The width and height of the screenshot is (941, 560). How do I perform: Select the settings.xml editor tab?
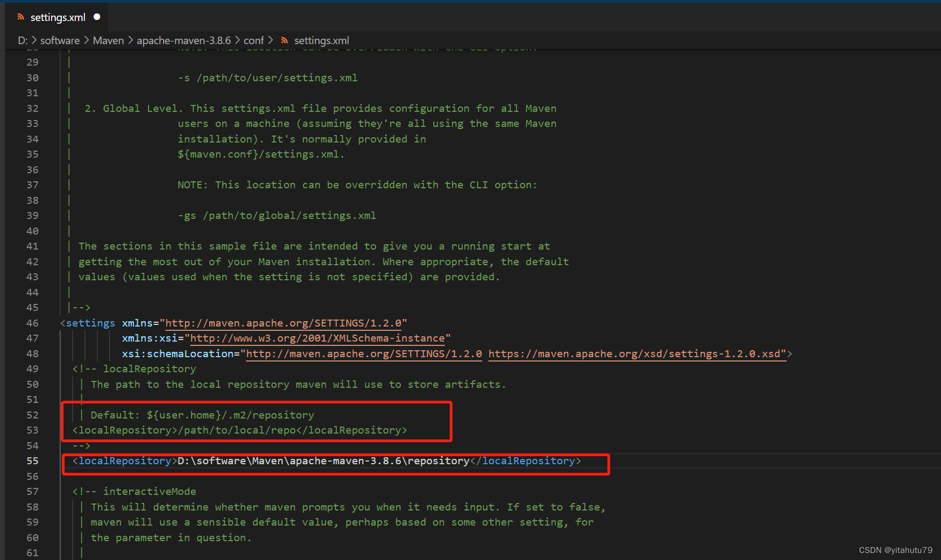tap(56, 17)
